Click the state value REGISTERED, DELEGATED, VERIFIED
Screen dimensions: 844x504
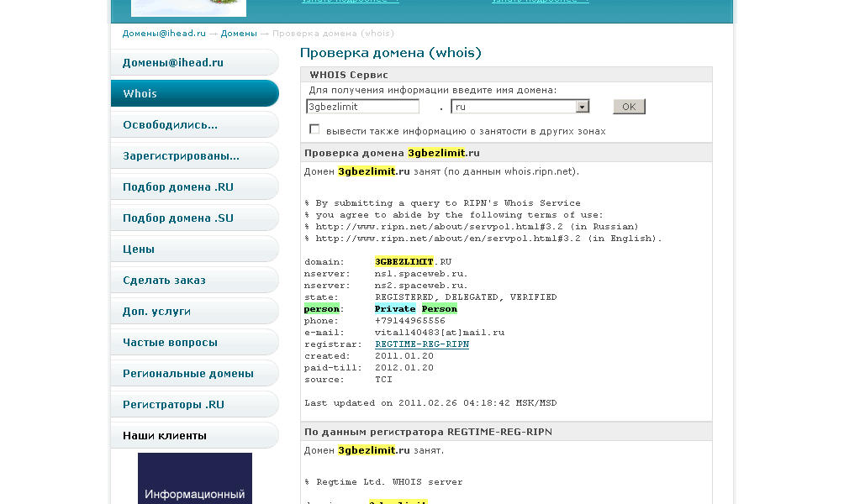tap(467, 297)
